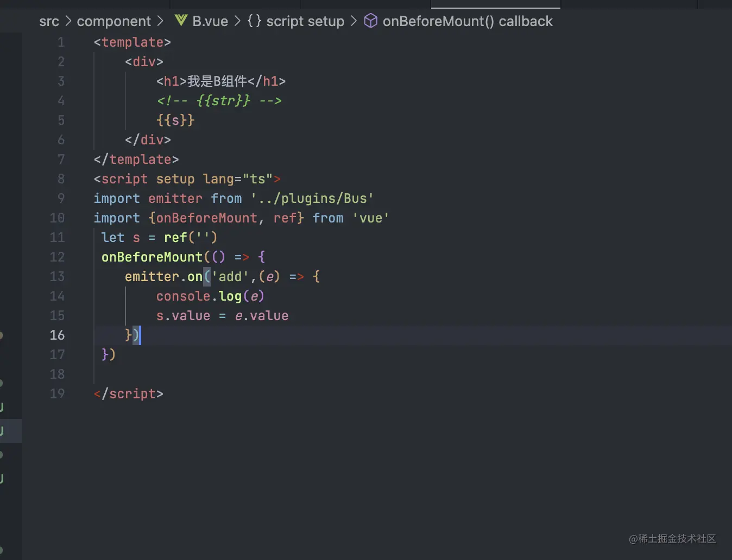
Task: Expand the chevron after src
Action: (68, 21)
